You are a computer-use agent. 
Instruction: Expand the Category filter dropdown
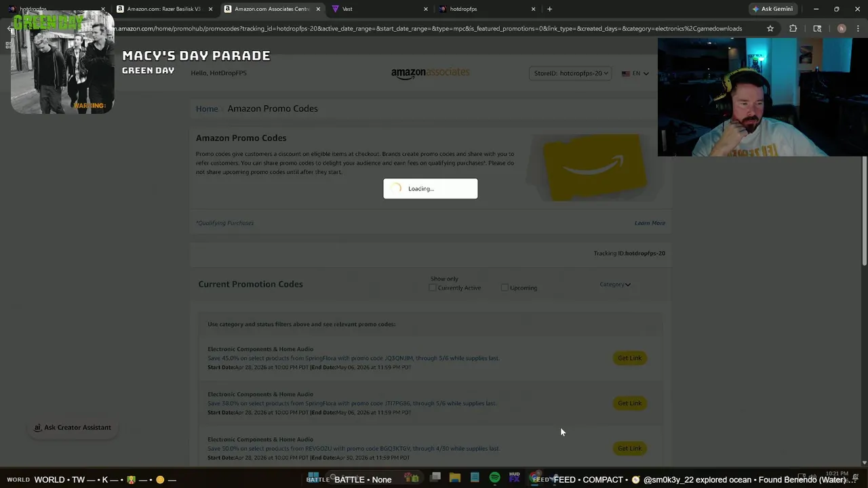point(615,284)
